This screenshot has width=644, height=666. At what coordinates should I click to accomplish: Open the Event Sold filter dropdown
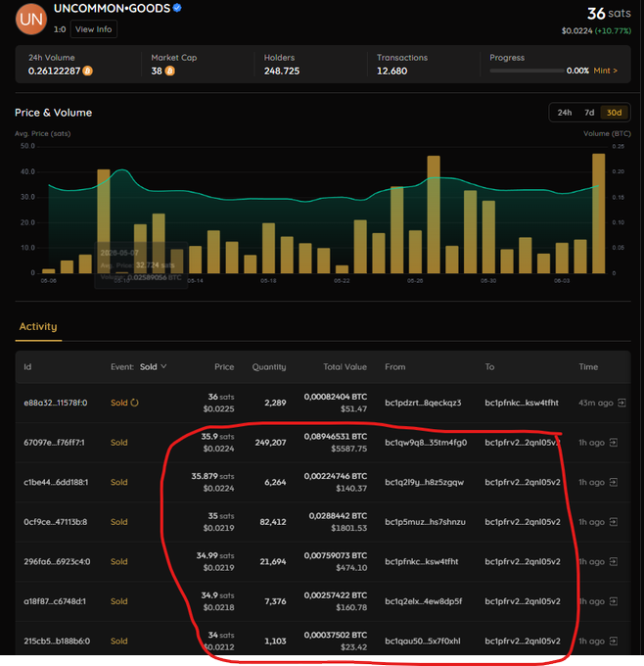pyautogui.click(x=153, y=366)
